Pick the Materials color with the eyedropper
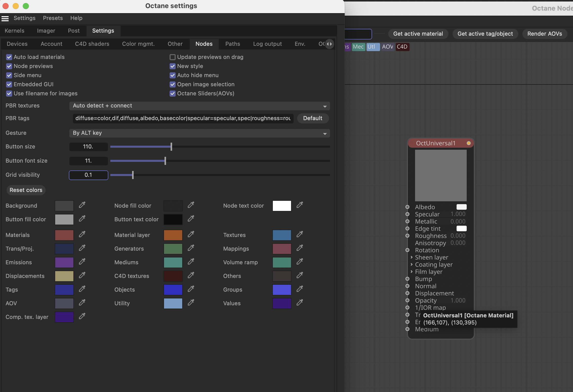Image resolution: width=573 pixels, height=392 pixels. pyautogui.click(x=82, y=234)
